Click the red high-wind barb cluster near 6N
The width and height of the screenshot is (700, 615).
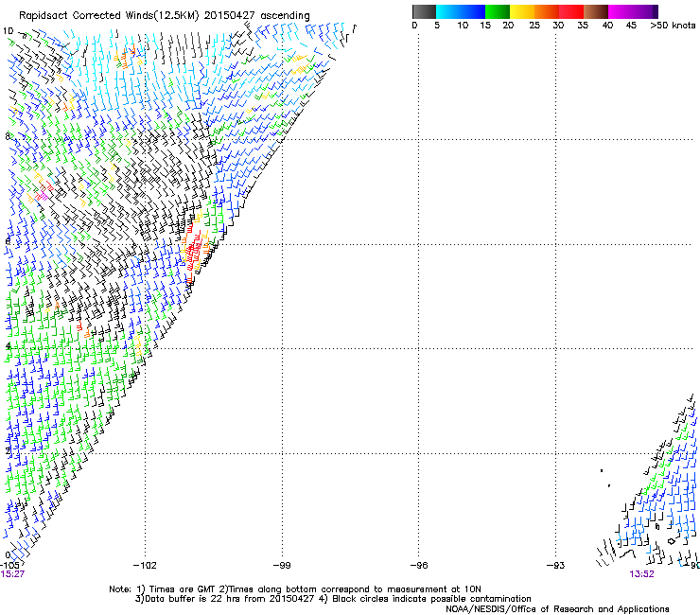click(194, 253)
